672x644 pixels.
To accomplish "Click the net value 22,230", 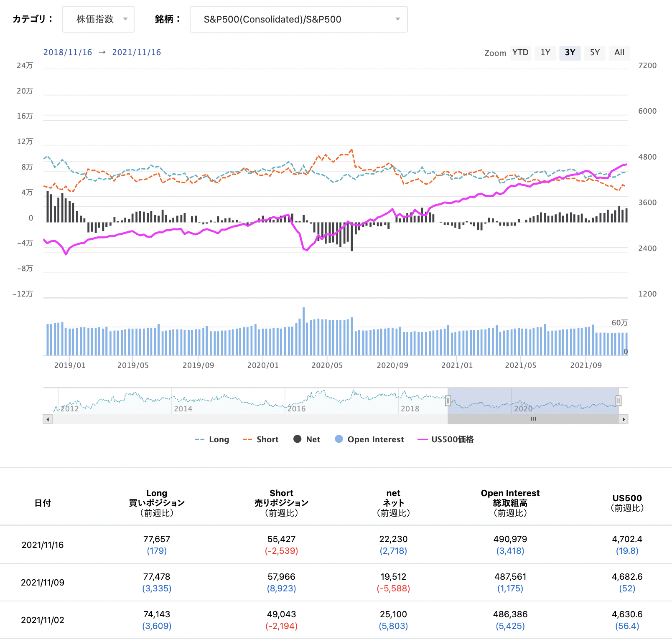I will click(393, 539).
